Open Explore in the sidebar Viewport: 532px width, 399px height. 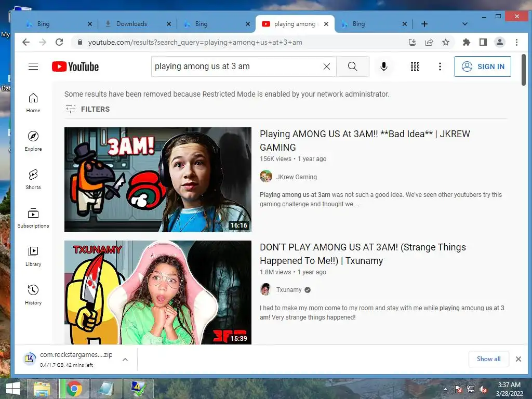(33, 141)
